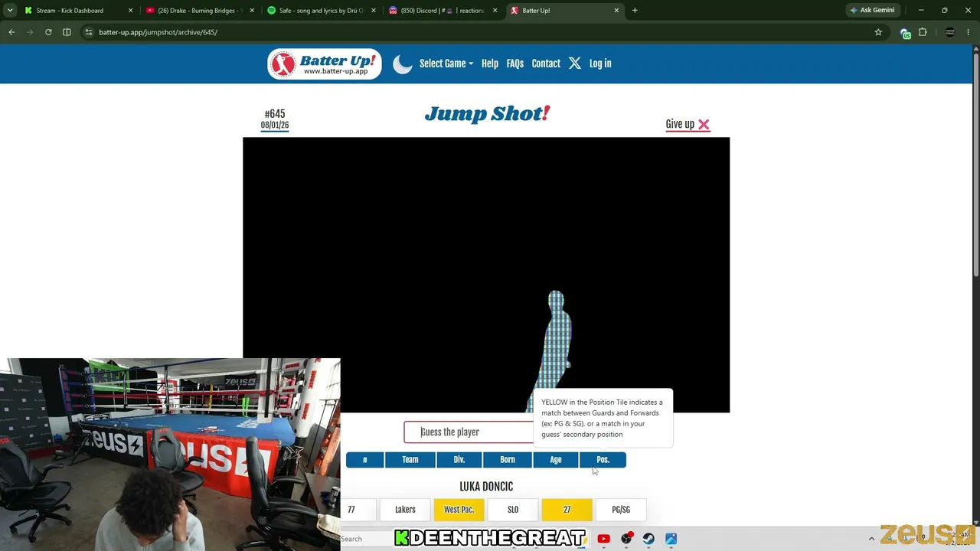Image resolution: width=980 pixels, height=551 pixels.
Task: Open YouTube from the taskbar
Action: pyautogui.click(x=603, y=540)
